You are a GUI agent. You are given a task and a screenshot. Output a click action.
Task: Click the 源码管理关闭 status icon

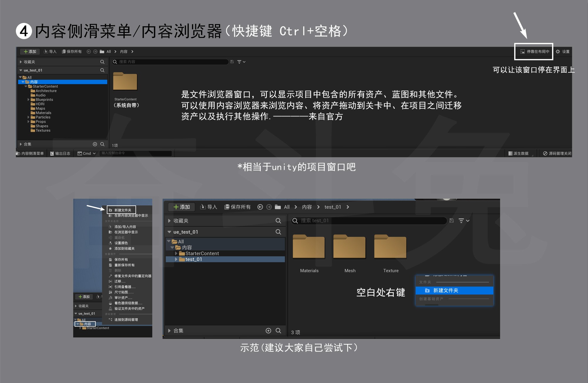(x=545, y=153)
